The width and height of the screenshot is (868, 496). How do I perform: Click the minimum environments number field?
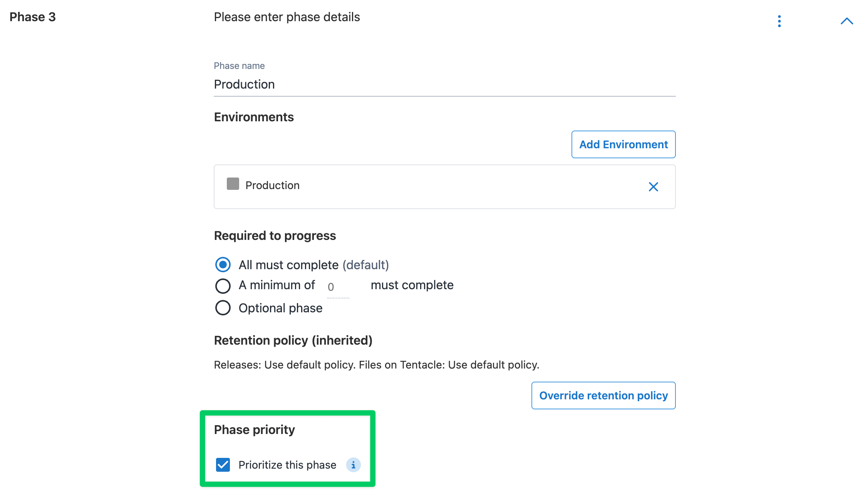click(338, 287)
